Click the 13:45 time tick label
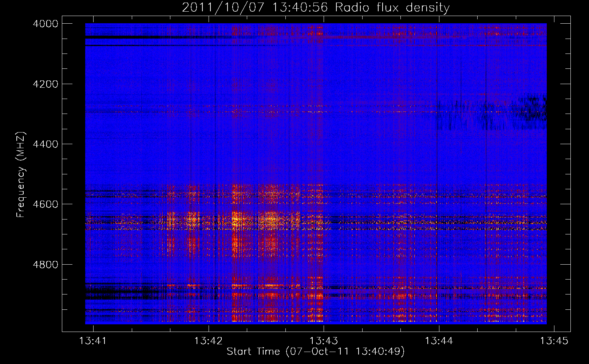Image resolution: width=589 pixels, height=364 pixels. 554,341
